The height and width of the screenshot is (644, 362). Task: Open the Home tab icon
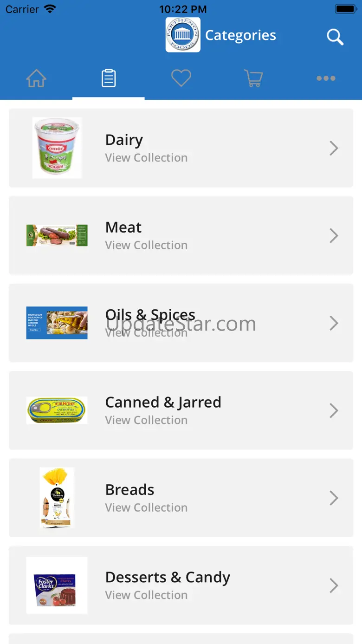(x=36, y=78)
